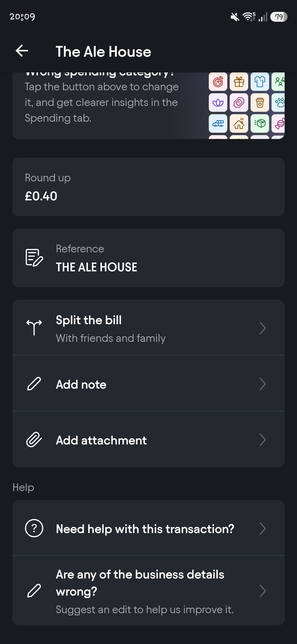Open the business details edit chevron
Screen dimensions: 297x644
(263, 591)
